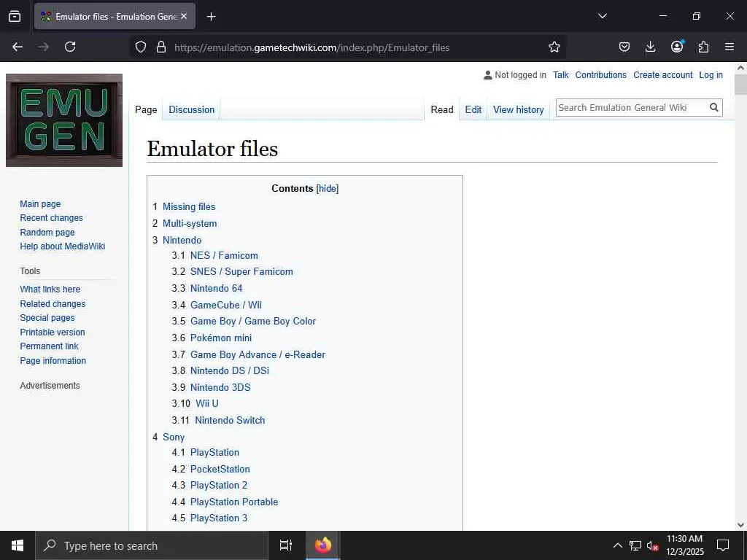Open the 4.1 PlayStation contents link
747x560 pixels.
coord(215,452)
